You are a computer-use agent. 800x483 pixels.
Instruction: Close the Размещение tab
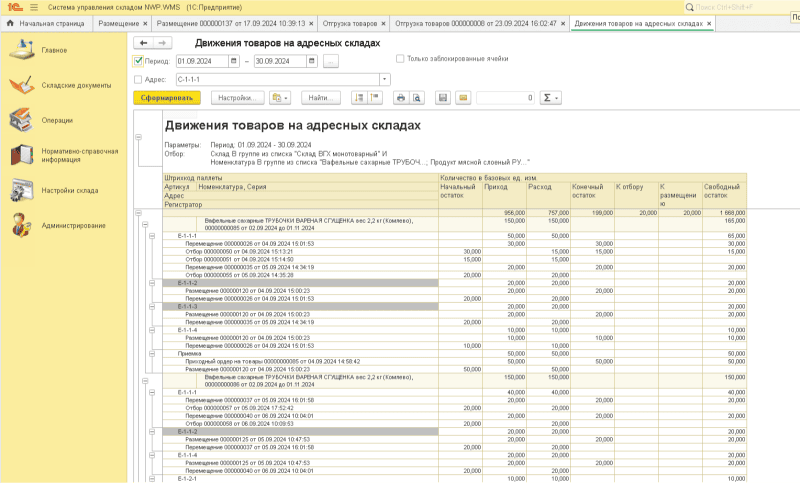(145, 23)
